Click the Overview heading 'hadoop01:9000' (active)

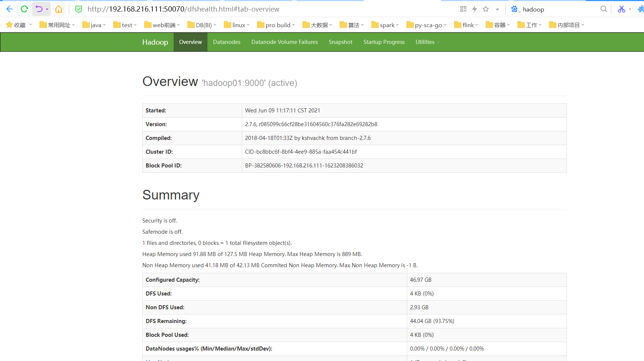(x=250, y=83)
